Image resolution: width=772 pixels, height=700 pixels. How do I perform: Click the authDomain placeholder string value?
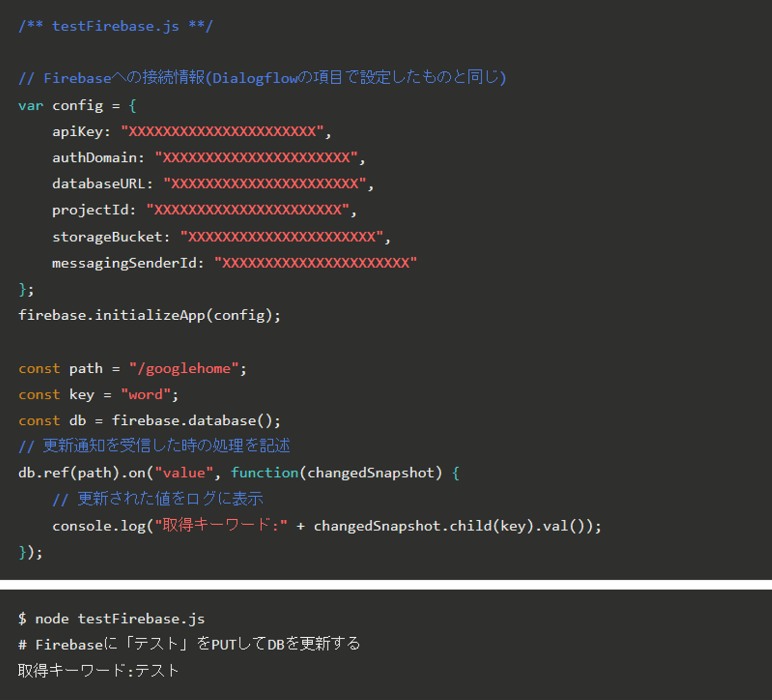click(256, 158)
